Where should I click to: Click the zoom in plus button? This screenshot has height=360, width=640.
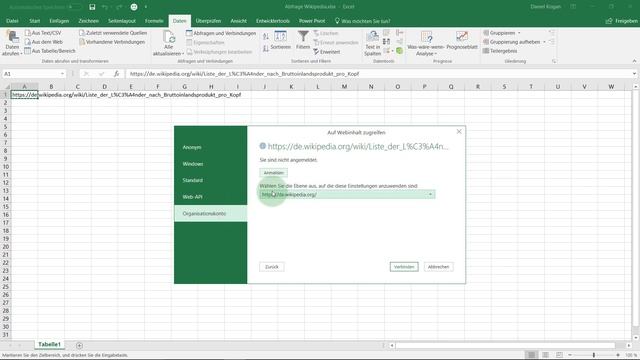tap(618, 355)
